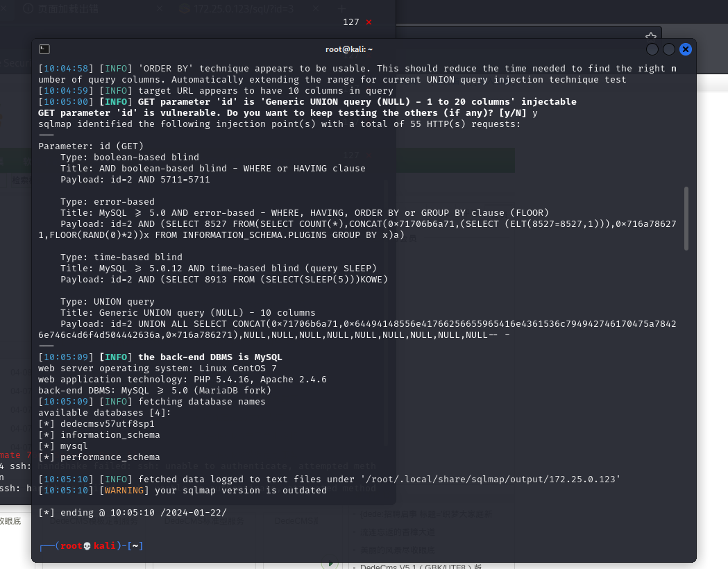Click the 'Type: boolean-based blind' line
728x569 pixels.
point(130,158)
